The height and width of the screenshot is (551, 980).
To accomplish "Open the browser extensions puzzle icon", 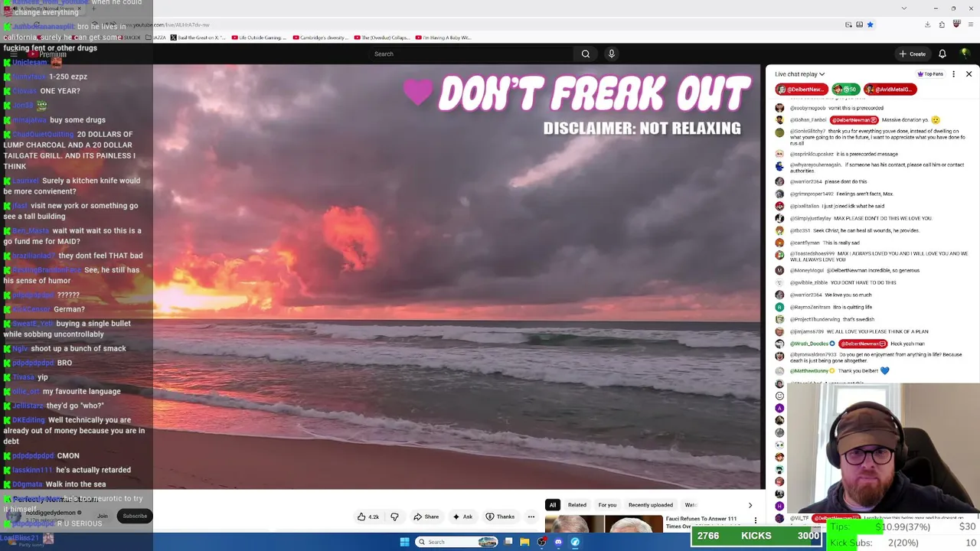I will (x=942, y=24).
